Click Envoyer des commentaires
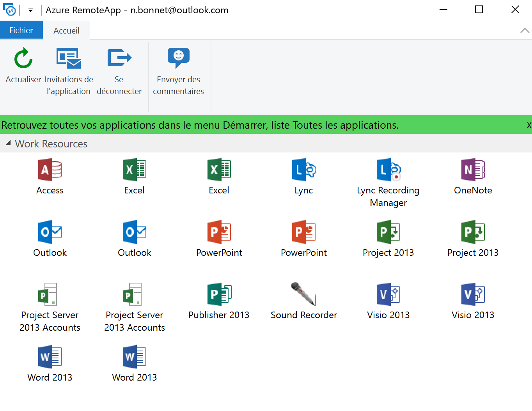The width and height of the screenshot is (532, 411). click(x=178, y=58)
